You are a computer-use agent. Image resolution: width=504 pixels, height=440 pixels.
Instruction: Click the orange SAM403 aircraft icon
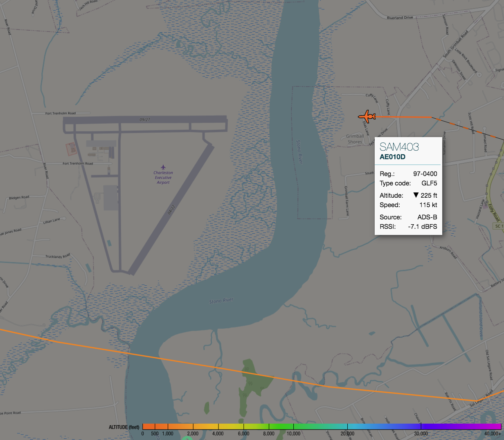[x=367, y=117]
